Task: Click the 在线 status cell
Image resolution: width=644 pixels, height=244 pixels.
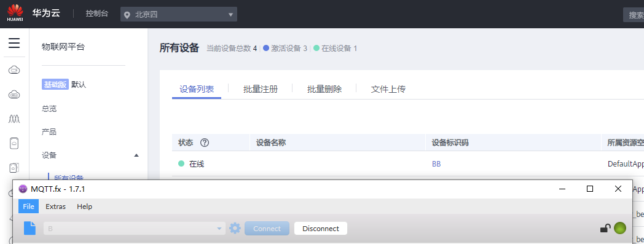Action: pos(191,164)
